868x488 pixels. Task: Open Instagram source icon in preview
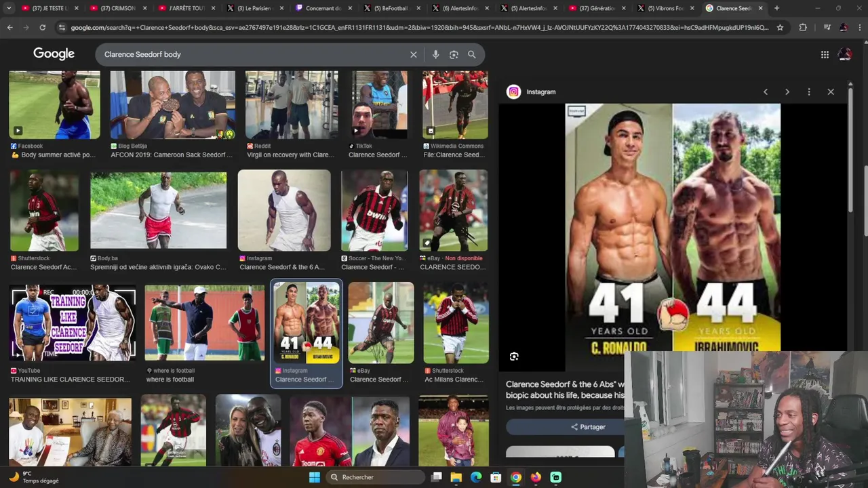pos(514,91)
